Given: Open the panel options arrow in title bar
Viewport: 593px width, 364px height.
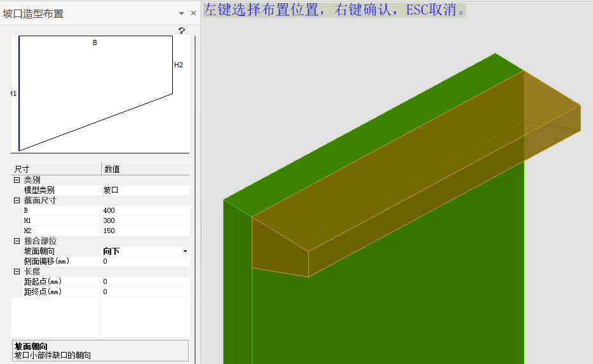Looking at the screenshot, I should [x=182, y=13].
